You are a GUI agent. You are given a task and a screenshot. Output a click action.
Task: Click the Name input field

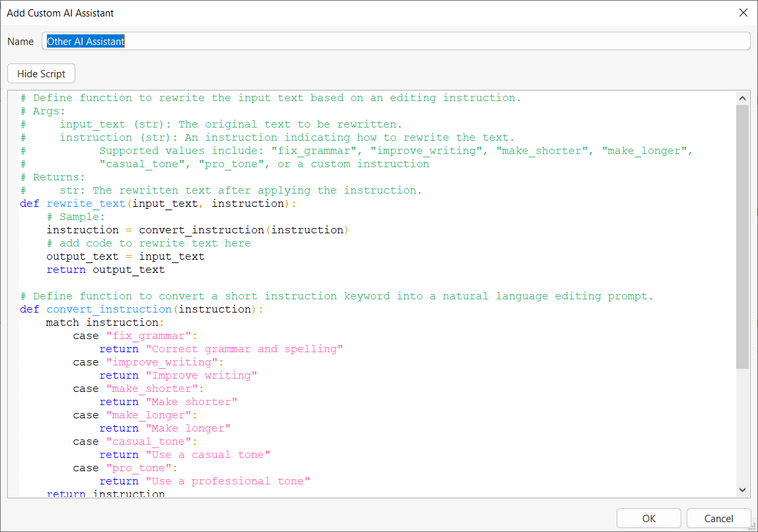[397, 41]
